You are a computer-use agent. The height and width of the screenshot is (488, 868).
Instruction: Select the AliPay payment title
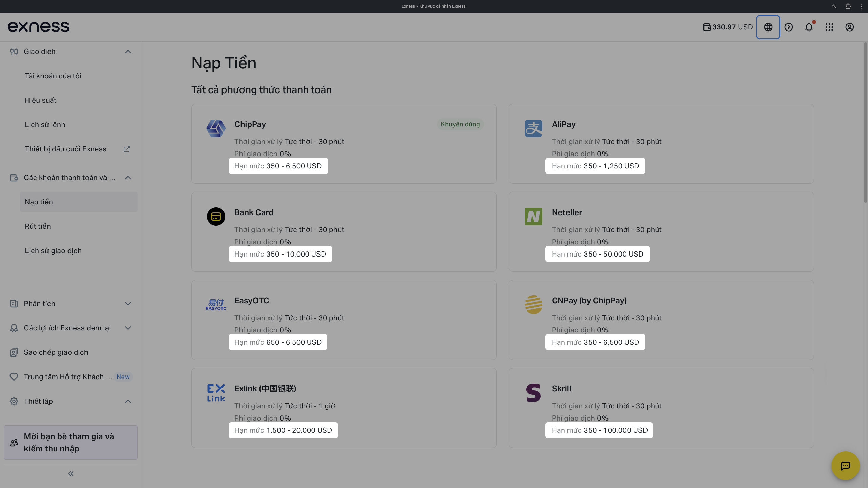coord(563,124)
